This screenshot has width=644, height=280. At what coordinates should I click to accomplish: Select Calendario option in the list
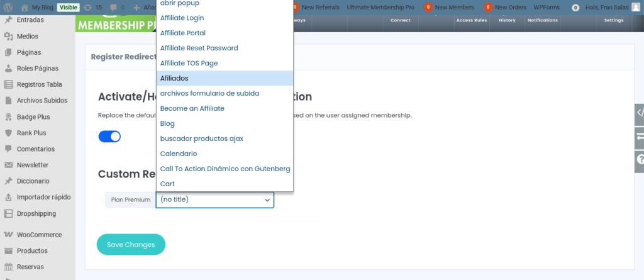(x=225, y=154)
